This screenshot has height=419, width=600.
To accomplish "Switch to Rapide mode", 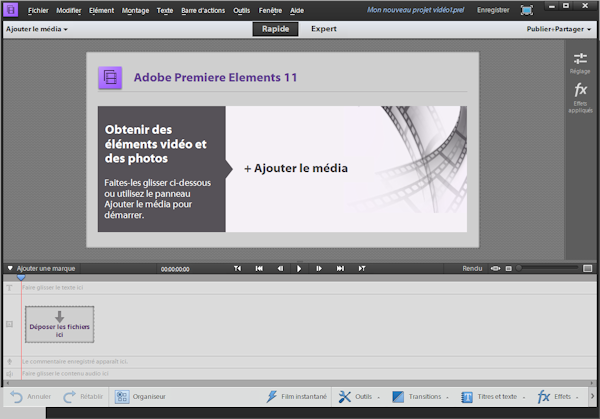I will (275, 29).
